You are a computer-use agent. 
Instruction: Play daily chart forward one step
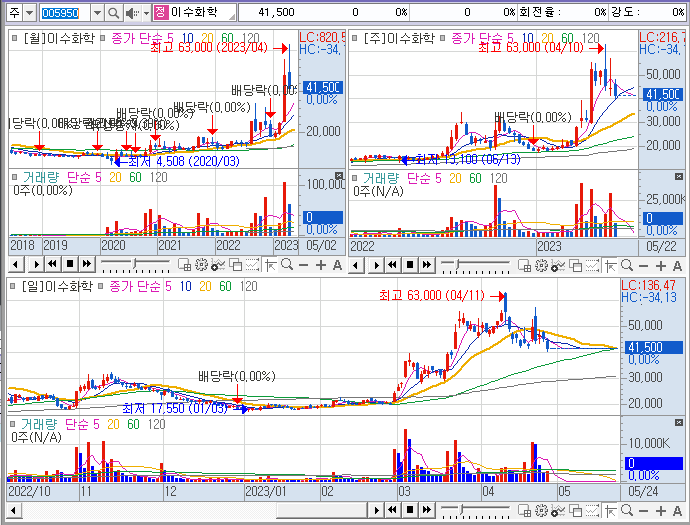pos(376,510)
